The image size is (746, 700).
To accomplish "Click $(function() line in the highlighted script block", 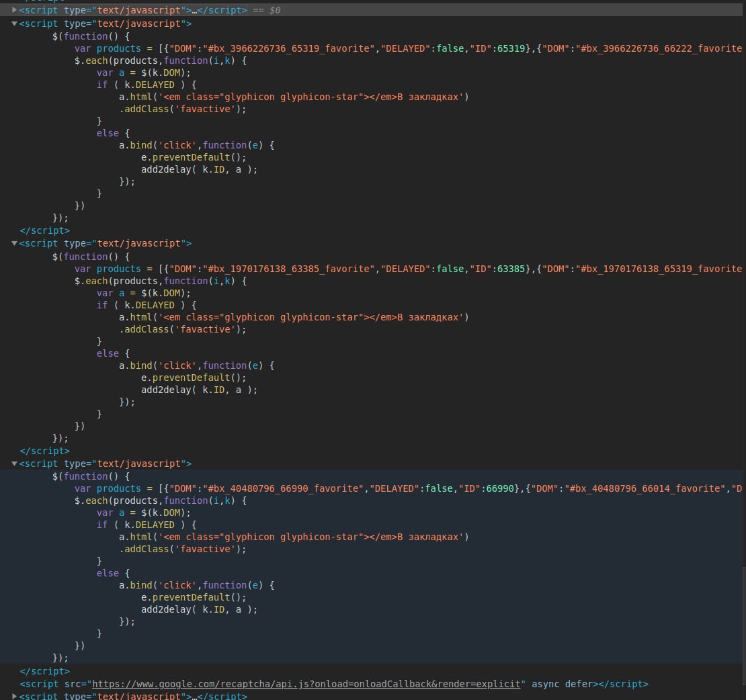I will click(x=91, y=476).
